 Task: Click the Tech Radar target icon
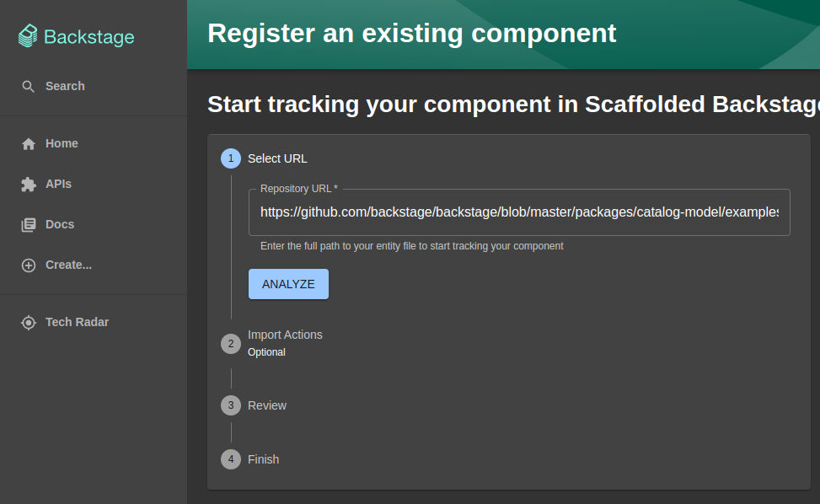tap(29, 323)
